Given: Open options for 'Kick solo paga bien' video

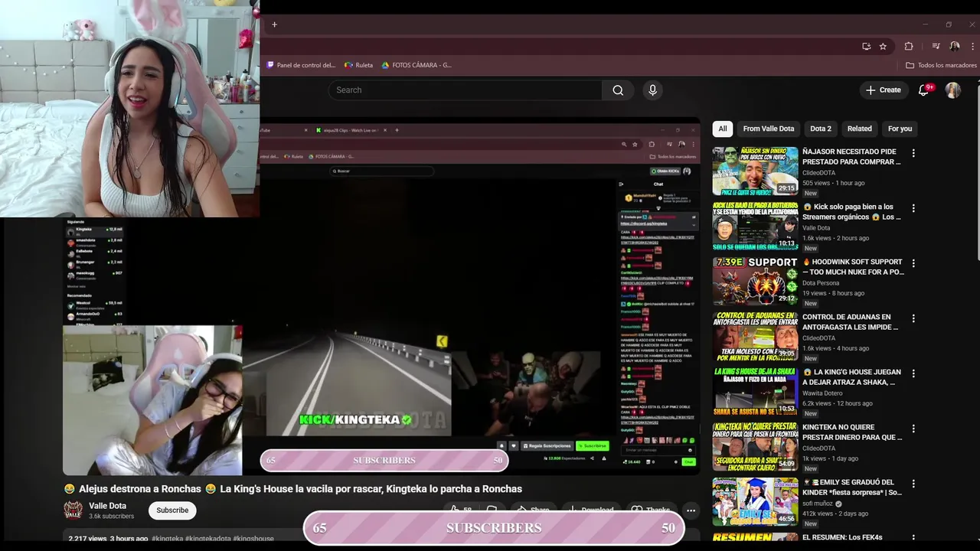Looking at the screenshot, I should (913, 208).
